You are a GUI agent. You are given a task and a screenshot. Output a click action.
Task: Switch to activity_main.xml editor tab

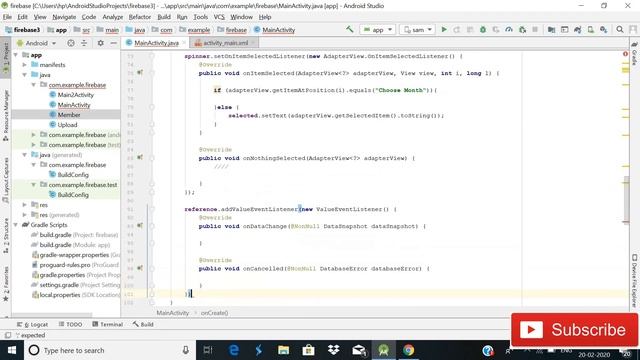(225, 43)
